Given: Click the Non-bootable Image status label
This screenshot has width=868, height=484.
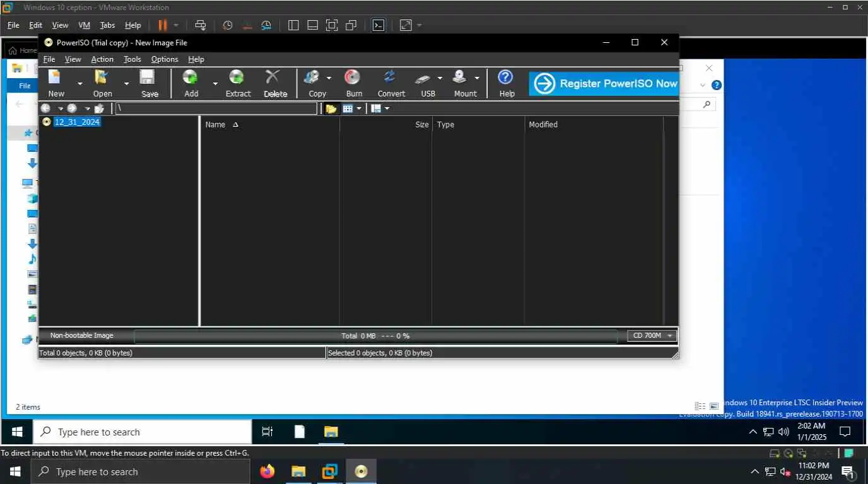Looking at the screenshot, I should 82,336.
